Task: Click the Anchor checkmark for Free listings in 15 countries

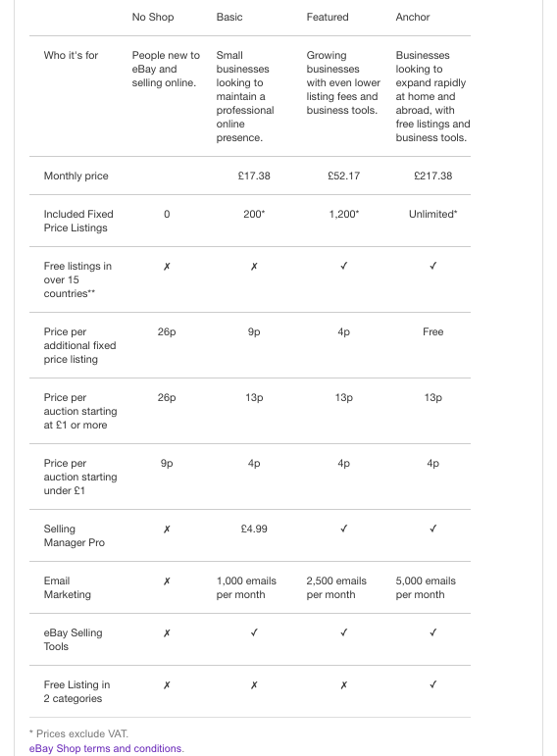Action: pos(433,266)
